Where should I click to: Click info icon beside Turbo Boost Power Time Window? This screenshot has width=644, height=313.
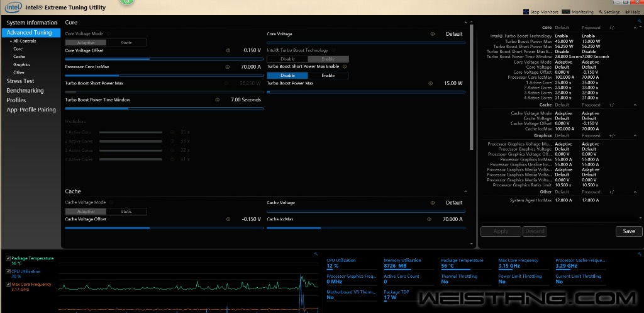click(x=217, y=100)
